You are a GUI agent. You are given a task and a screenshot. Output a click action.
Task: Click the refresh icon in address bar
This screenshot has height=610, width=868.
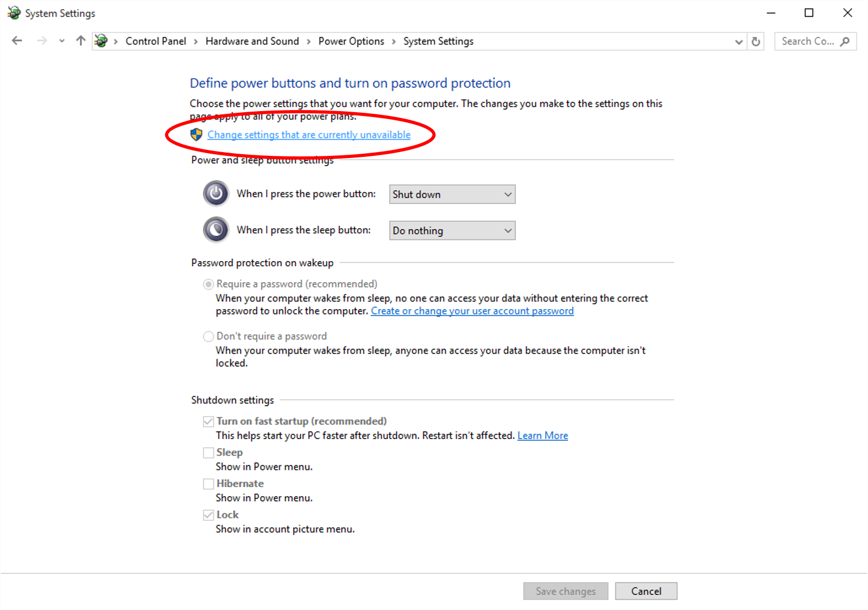756,41
